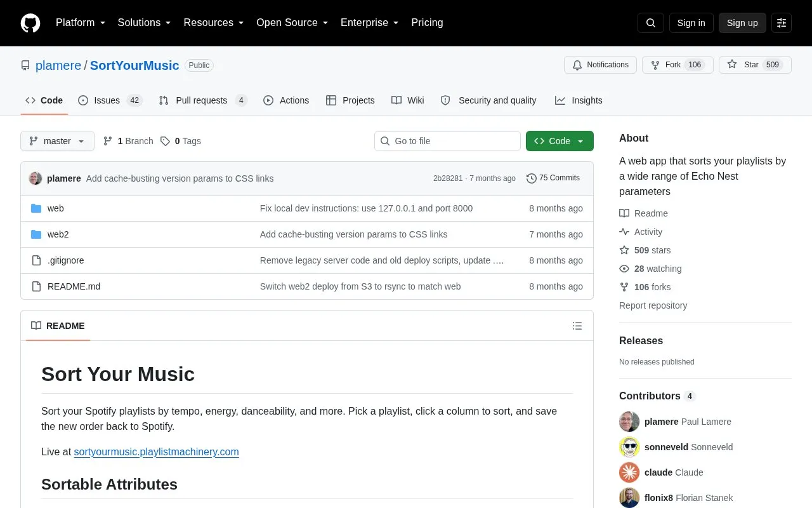The width and height of the screenshot is (812, 508).
Task: Switch to the Pull requests tab
Action: (203, 100)
